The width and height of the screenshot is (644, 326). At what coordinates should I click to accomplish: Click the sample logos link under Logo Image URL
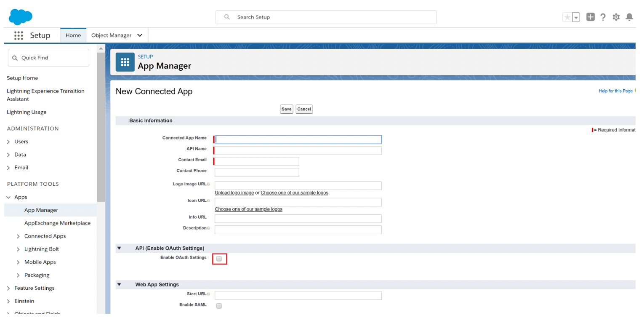[x=295, y=192]
